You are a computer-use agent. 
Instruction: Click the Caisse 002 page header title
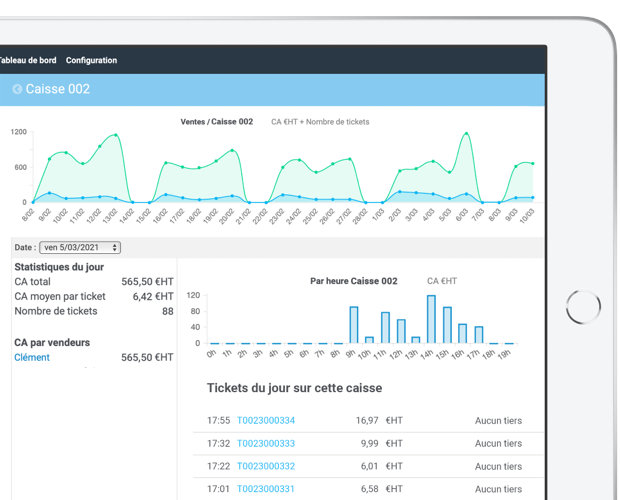click(x=58, y=89)
